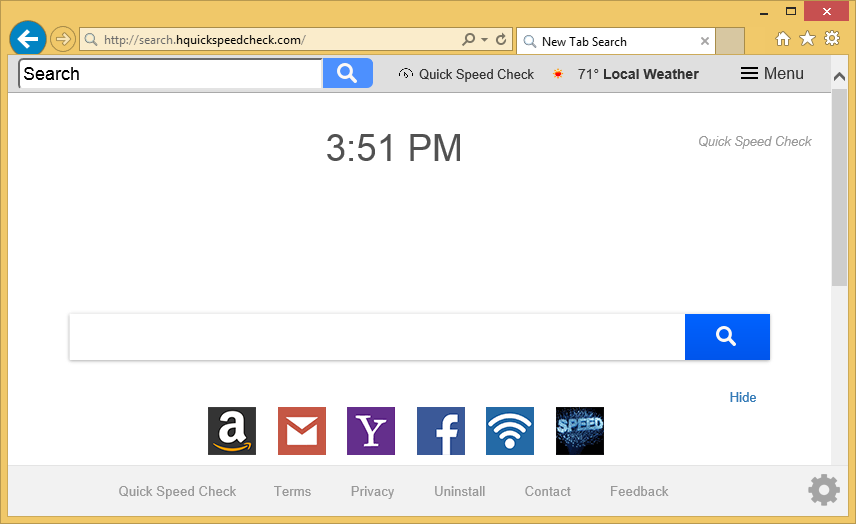Click the Privacy link in footer
This screenshot has height=524, width=856.
point(372,491)
